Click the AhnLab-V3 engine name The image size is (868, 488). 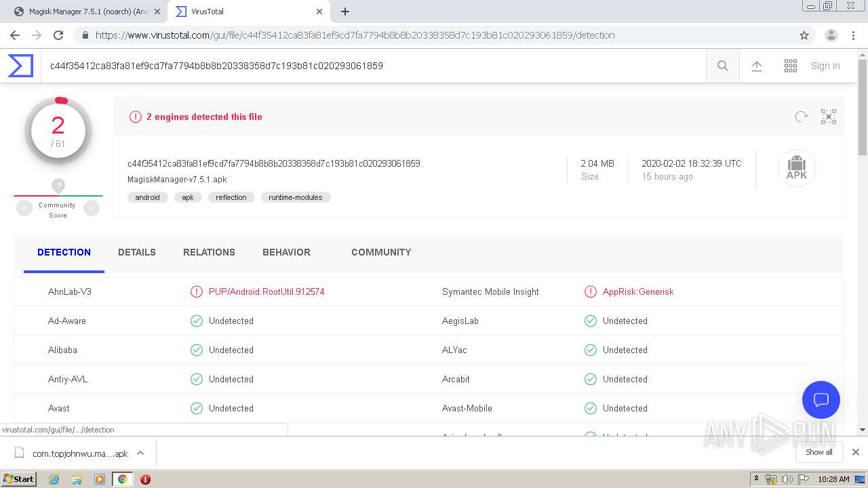[x=70, y=291]
